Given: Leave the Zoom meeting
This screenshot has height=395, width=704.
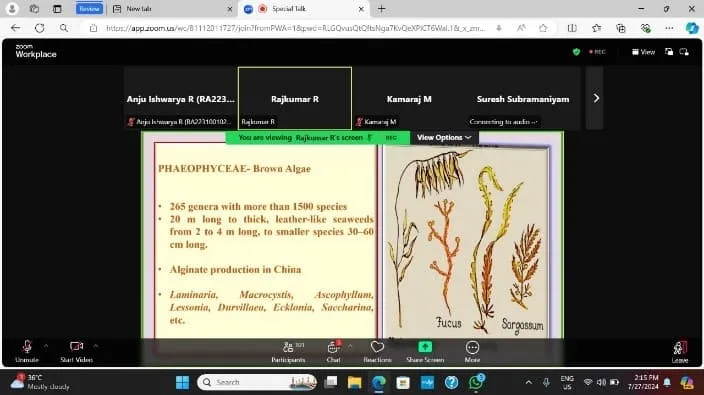Looking at the screenshot, I should click(680, 351).
